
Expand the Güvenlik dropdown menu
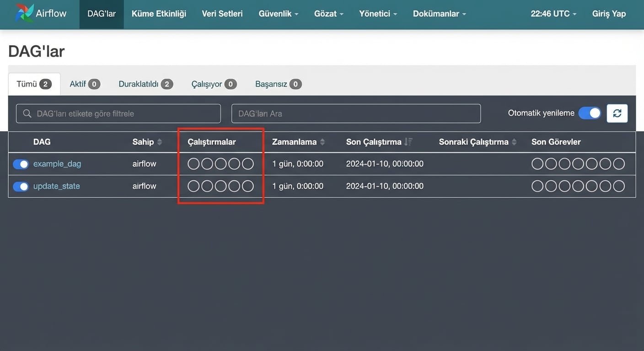pyautogui.click(x=278, y=14)
